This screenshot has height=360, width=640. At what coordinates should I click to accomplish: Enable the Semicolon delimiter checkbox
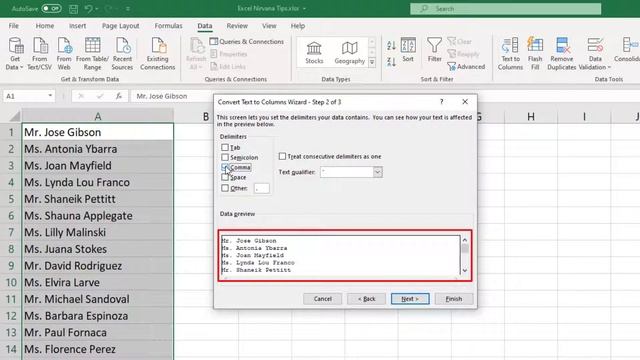[x=225, y=157]
